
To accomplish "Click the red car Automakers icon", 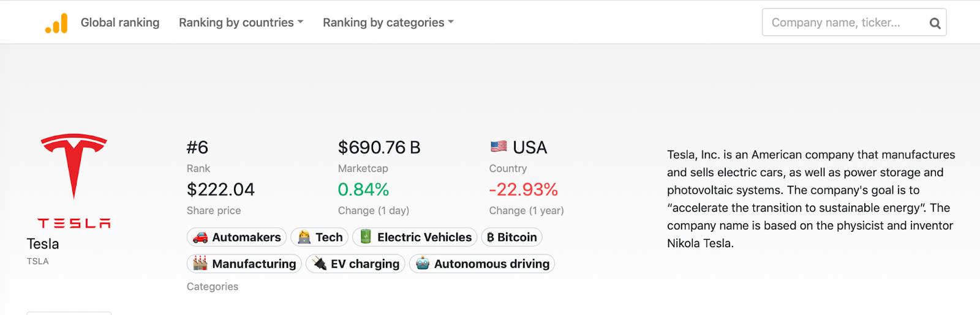I will tap(200, 237).
